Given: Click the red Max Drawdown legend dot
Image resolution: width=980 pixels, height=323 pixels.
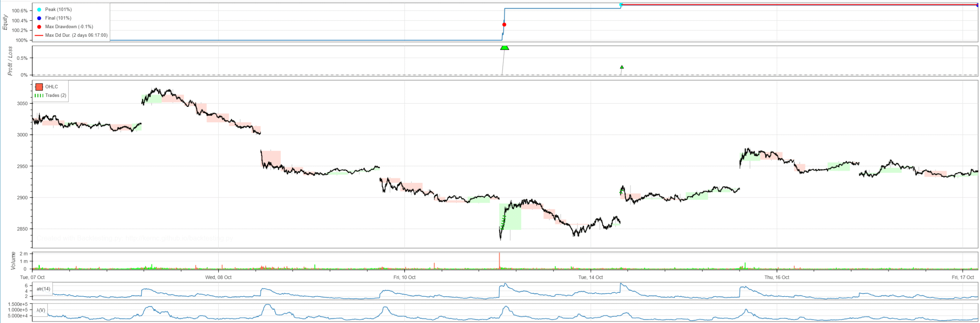Looking at the screenshot, I should pos(39,27).
